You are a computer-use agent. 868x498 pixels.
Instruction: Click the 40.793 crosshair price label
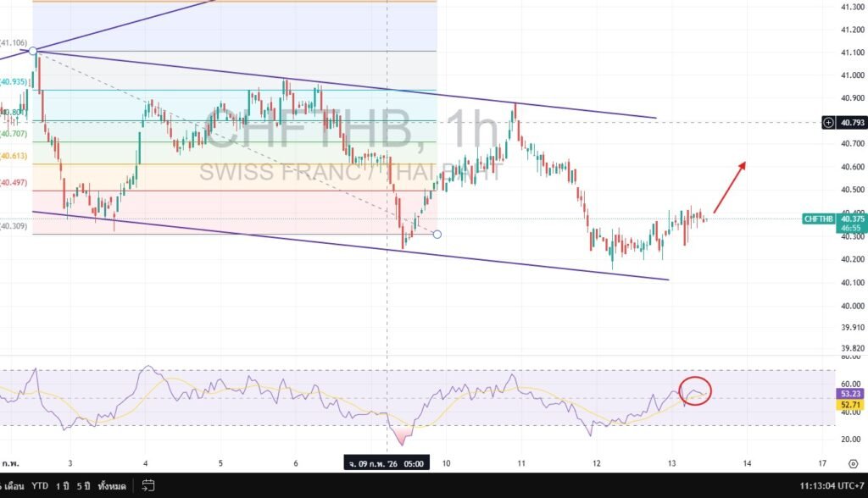[x=851, y=123]
